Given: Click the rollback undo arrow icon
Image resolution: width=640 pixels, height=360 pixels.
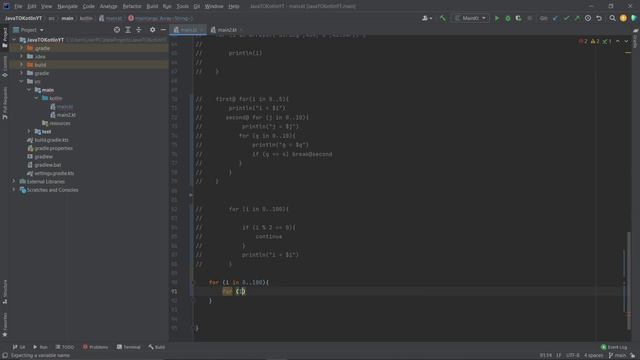Looking at the screenshot, I should click(x=599, y=18).
